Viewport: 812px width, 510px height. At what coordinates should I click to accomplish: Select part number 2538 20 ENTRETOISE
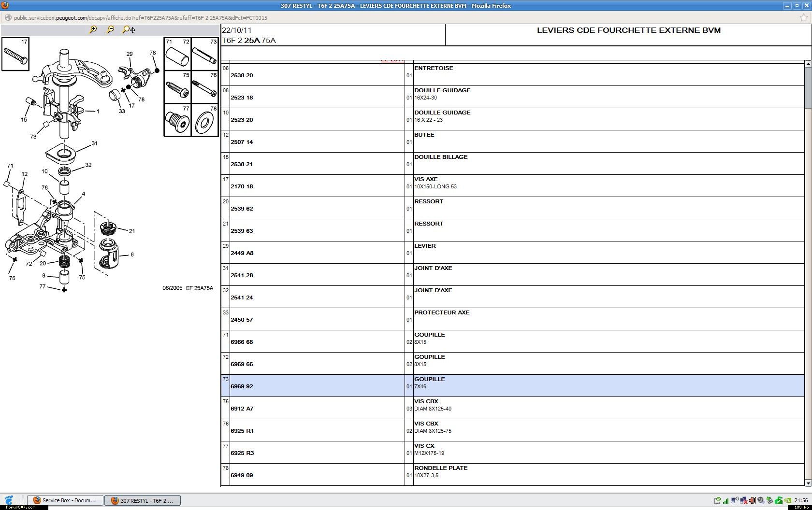[242, 75]
